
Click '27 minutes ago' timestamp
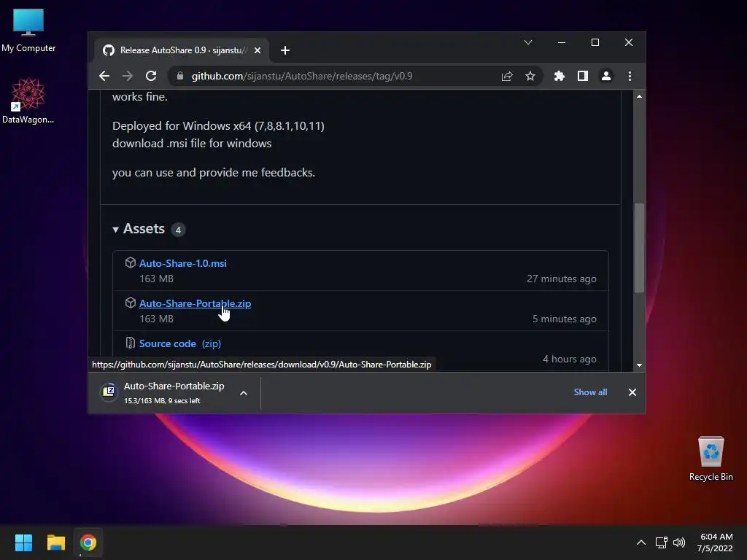coord(561,279)
